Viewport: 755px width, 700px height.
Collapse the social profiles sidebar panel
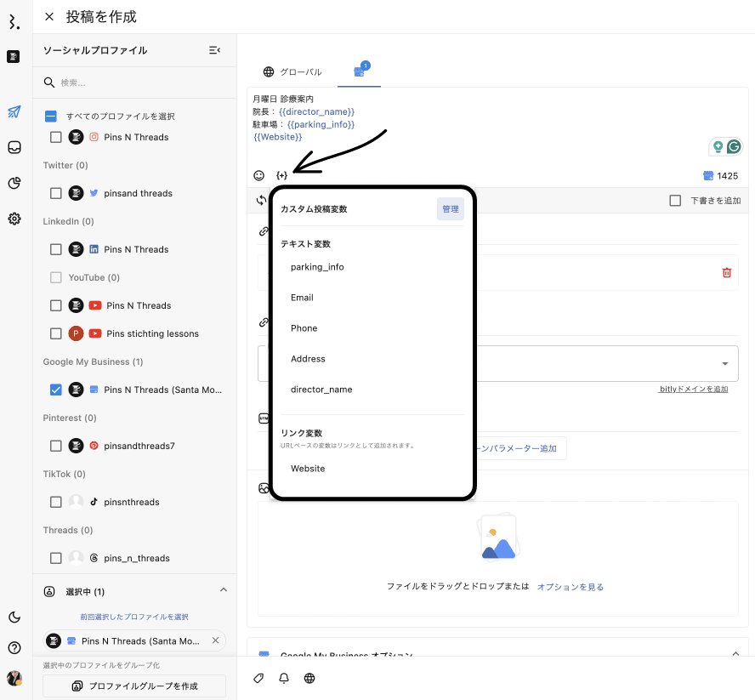[x=214, y=51]
